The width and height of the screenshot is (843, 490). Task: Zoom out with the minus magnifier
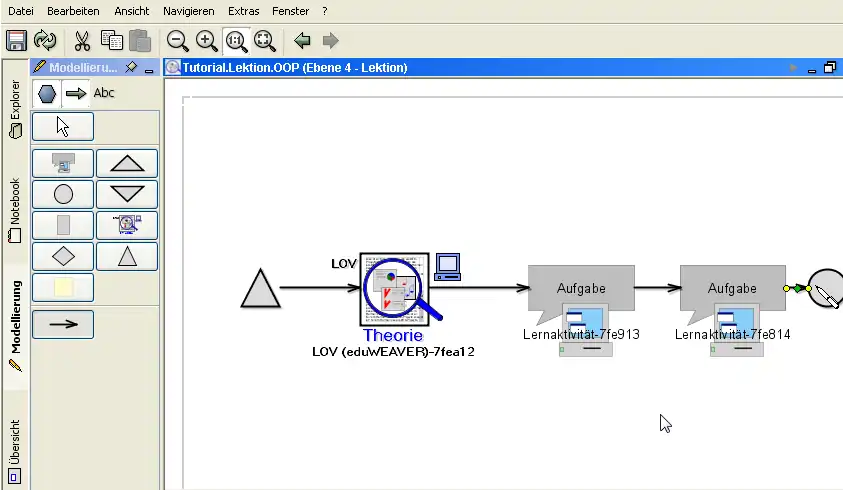tap(178, 41)
